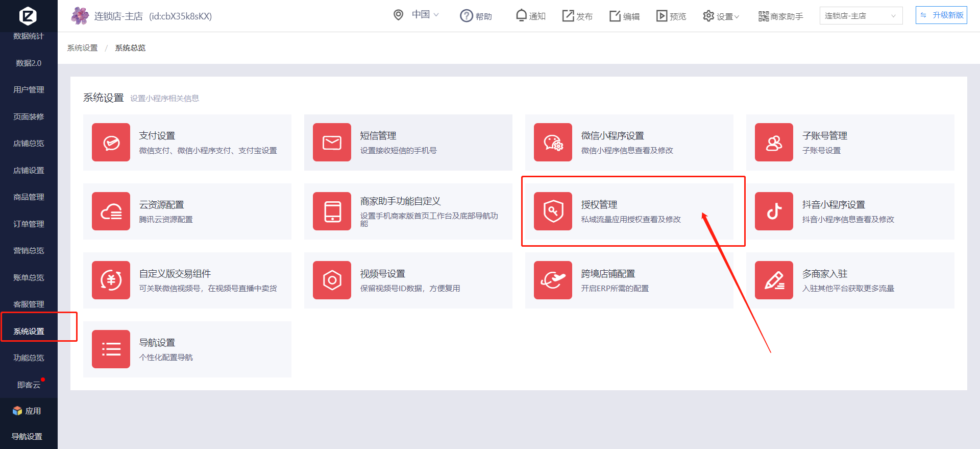Open the 多商家入驻 title link
The width and height of the screenshot is (980, 449).
825,273
